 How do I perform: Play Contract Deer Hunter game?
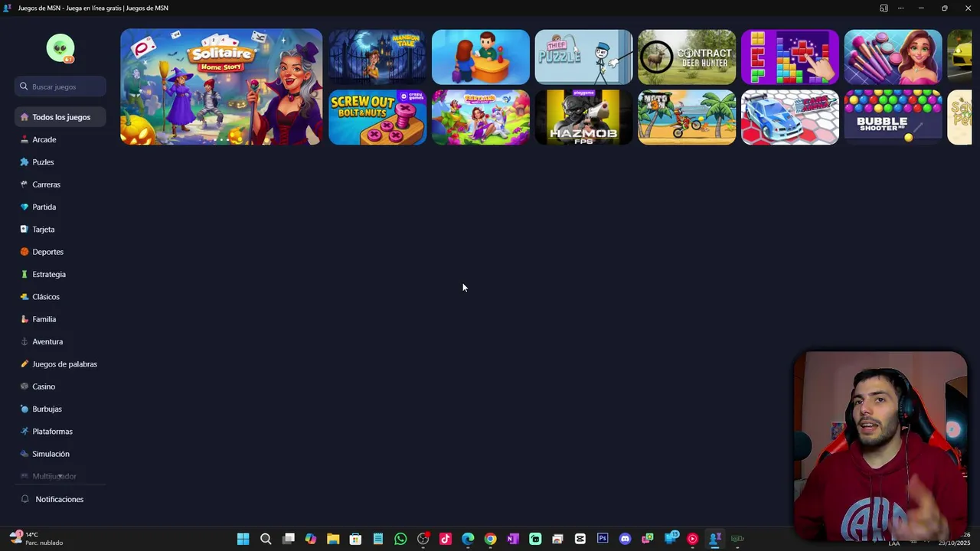click(687, 57)
